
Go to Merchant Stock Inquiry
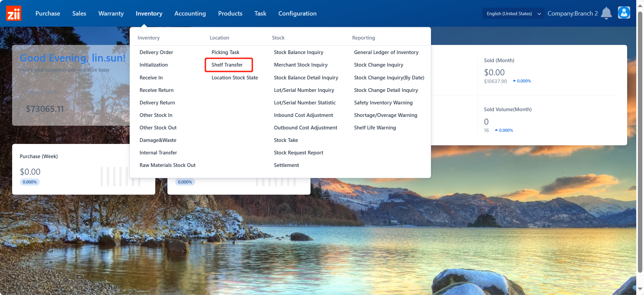tap(301, 65)
